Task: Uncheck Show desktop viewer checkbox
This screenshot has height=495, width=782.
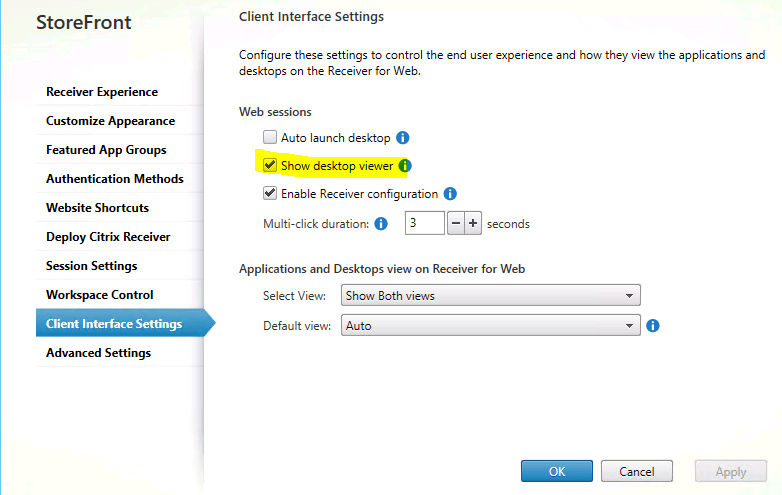Action: (269, 166)
